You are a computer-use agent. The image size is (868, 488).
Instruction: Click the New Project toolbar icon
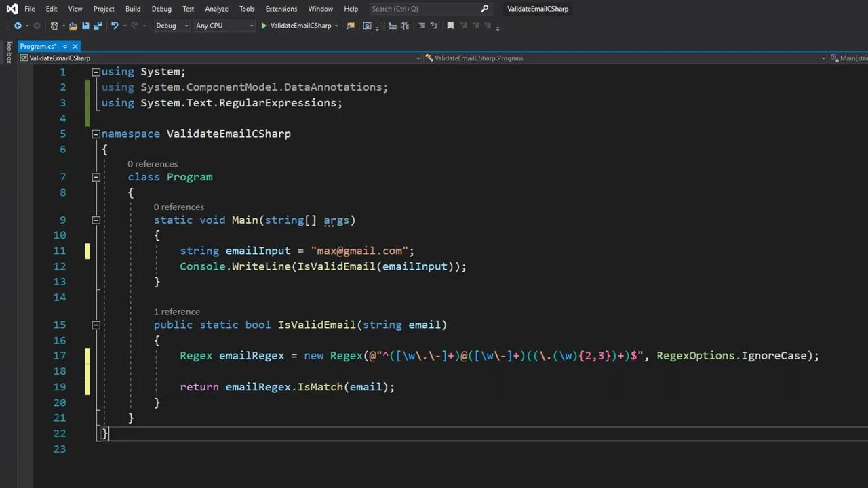[54, 26]
